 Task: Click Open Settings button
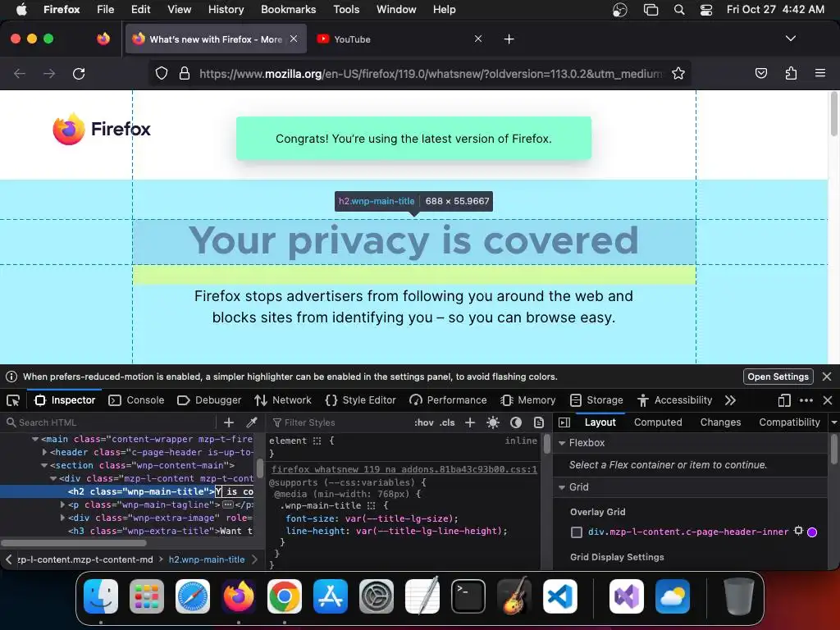778,377
